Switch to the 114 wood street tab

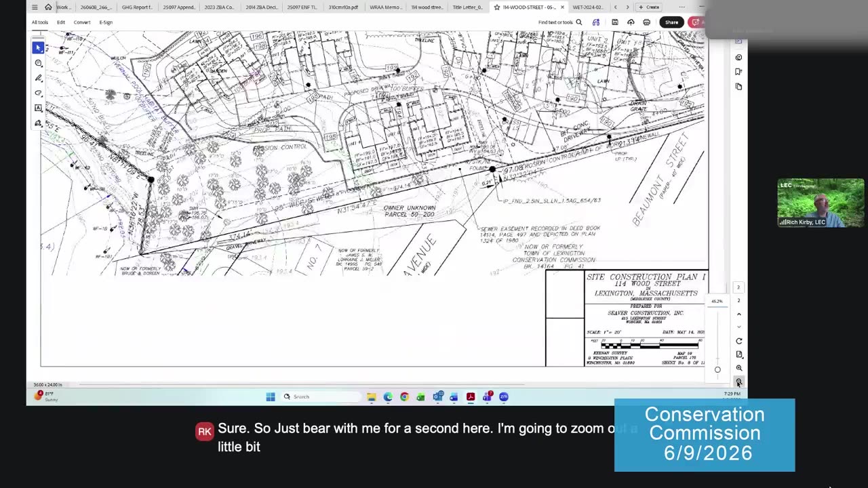(x=427, y=7)
